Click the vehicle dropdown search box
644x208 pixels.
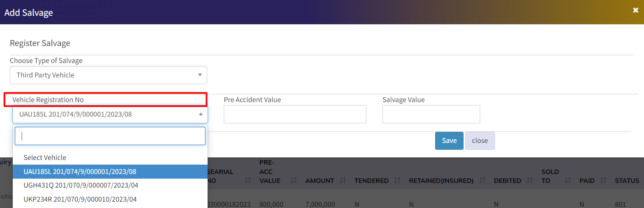[x=110, y=136]
